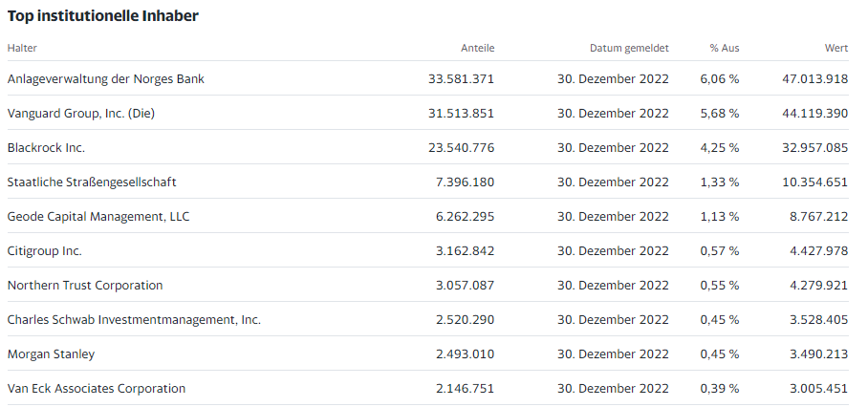Viewport: 868px width, 407px height.
Task: Click the % Aus column header
Action: click(x=725, y=48)
